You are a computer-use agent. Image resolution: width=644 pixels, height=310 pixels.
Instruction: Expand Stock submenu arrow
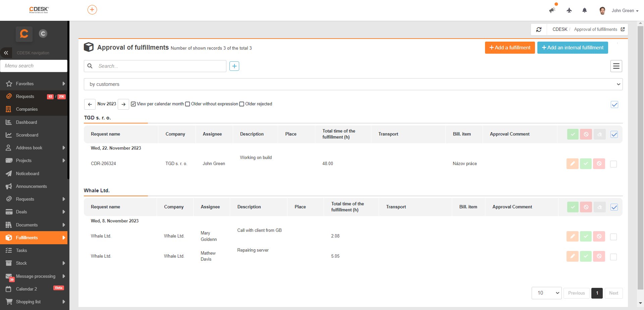63,263
